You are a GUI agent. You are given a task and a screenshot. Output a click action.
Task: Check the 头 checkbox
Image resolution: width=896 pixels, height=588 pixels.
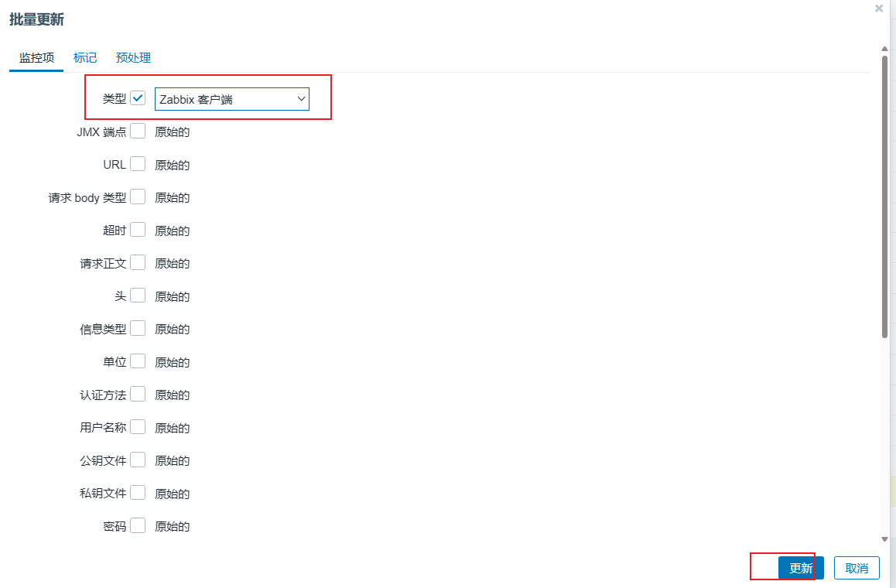(x=138, y=296)
